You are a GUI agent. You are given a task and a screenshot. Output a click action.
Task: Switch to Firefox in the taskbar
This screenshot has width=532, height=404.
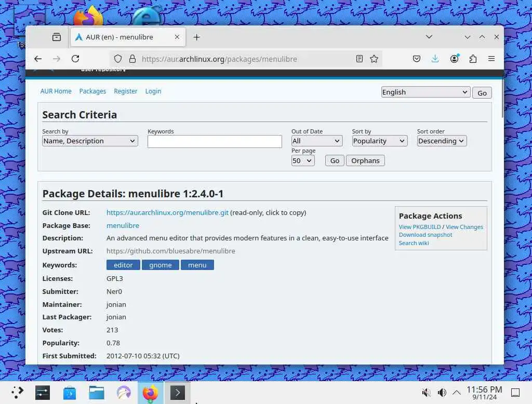(x=150, y=393)
